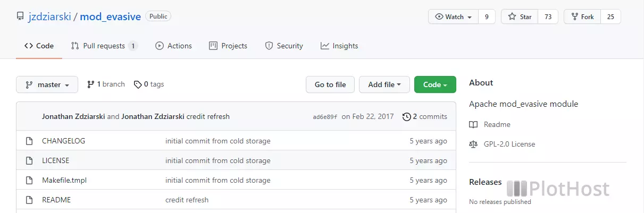Click the book icon next to Readme
This screenshot has width=644, height=213.
(473, 124)
